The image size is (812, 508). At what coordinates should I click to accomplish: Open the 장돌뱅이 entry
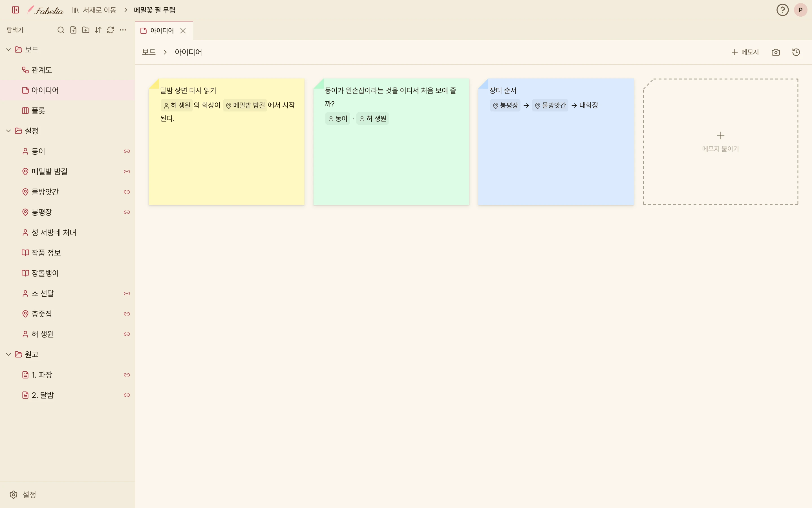click(67, 273)
